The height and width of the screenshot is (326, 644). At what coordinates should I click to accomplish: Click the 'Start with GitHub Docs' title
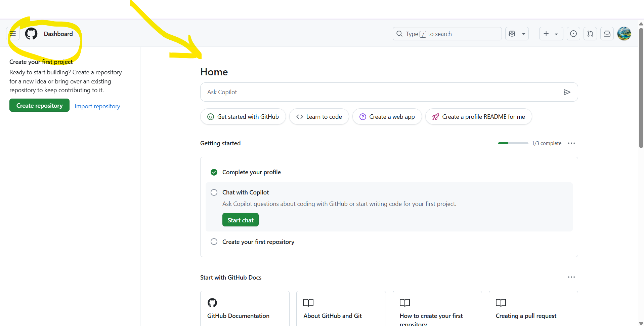pyautogui.click(x=231, y=278)
